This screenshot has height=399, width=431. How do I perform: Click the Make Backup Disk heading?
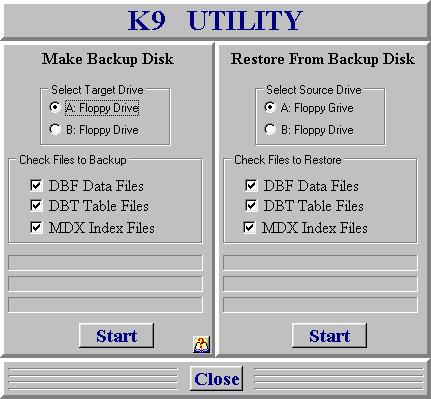click(x=108, y=59)
